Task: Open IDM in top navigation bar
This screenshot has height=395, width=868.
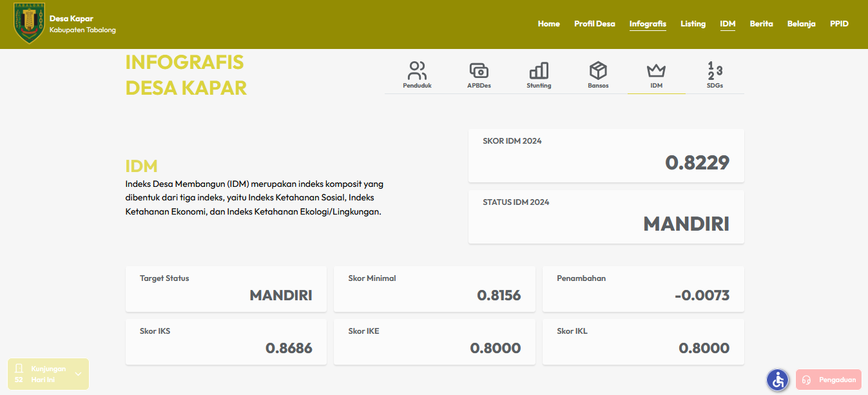Action: pos(728,24)
